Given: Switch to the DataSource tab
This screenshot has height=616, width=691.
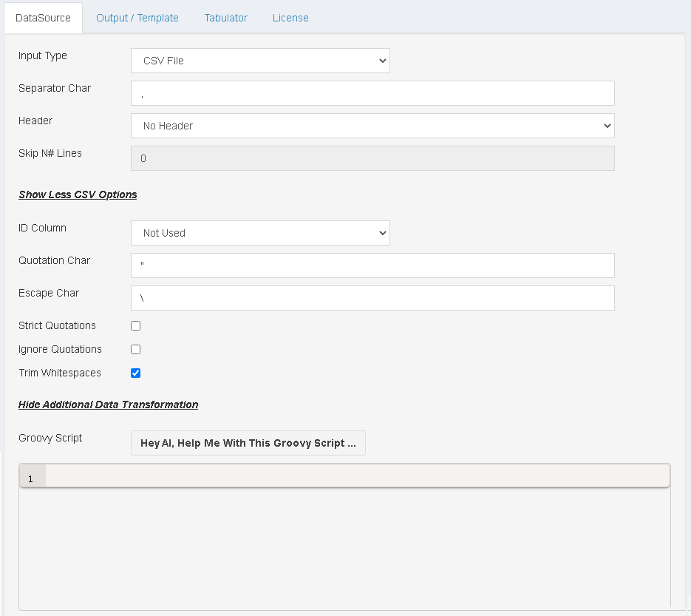Looking at the screenshot, I should [43, 18].
